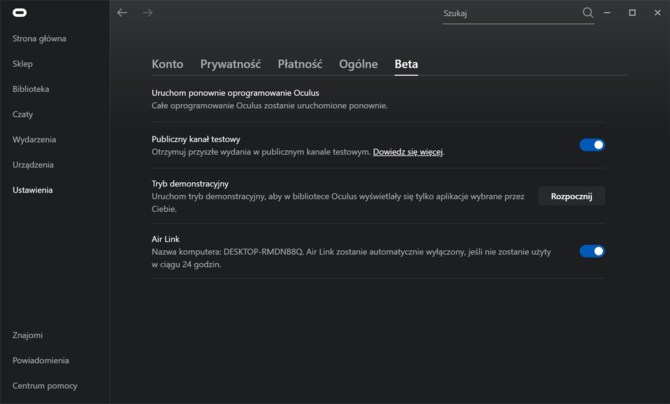Screen dimensions: 670x404
Task: Maximize the Oculus window
Action: (632, 13)
